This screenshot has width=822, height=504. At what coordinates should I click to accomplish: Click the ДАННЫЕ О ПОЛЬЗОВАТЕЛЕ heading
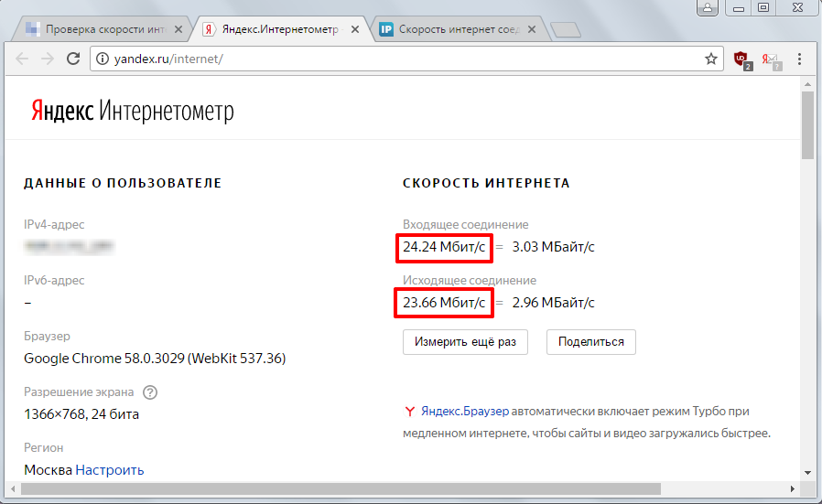123,183
